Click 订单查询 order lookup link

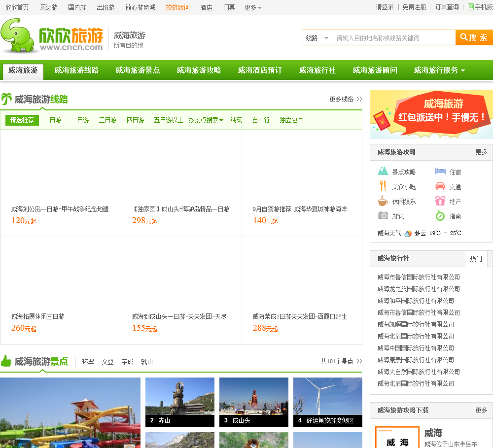pos(447,7)
